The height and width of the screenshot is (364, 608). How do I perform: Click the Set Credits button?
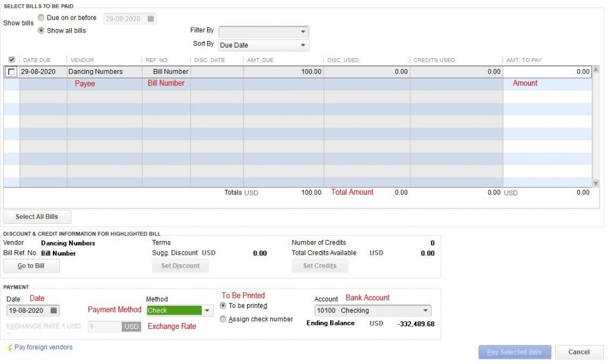coord(319,265)
